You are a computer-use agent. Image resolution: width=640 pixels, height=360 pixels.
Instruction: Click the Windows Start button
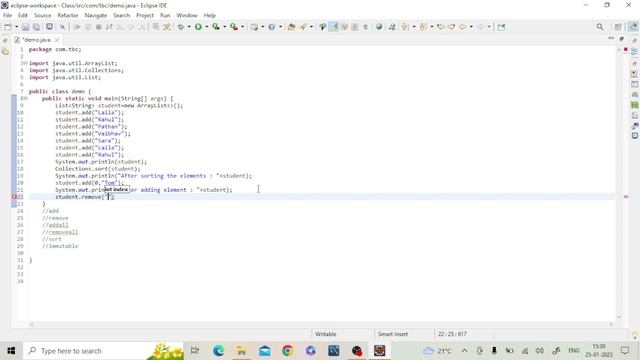[11, 351]
